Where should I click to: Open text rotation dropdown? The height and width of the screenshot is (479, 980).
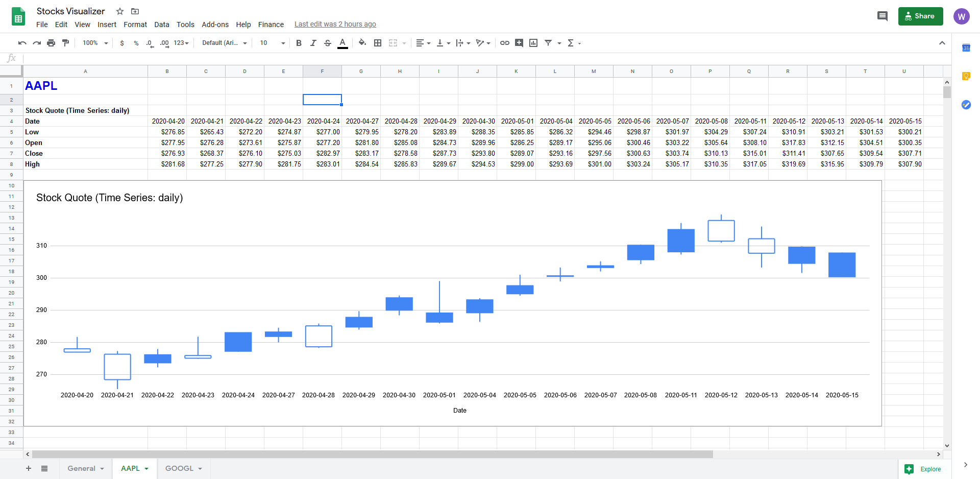coord(483,43)
